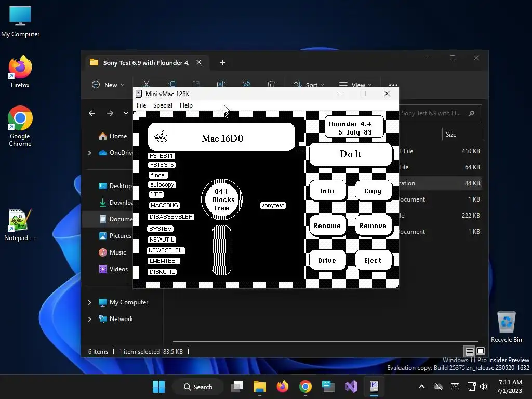Click the Eject button in Flounder

[x=373, y=261]
